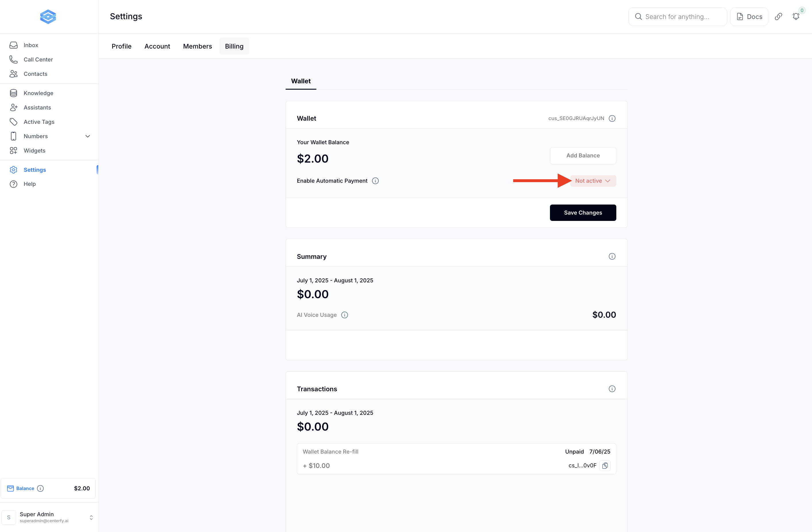Screen dimensions: 812x532
Task: Copy the transaction ID cs_l...0v0F
Action: coord(605,465)
